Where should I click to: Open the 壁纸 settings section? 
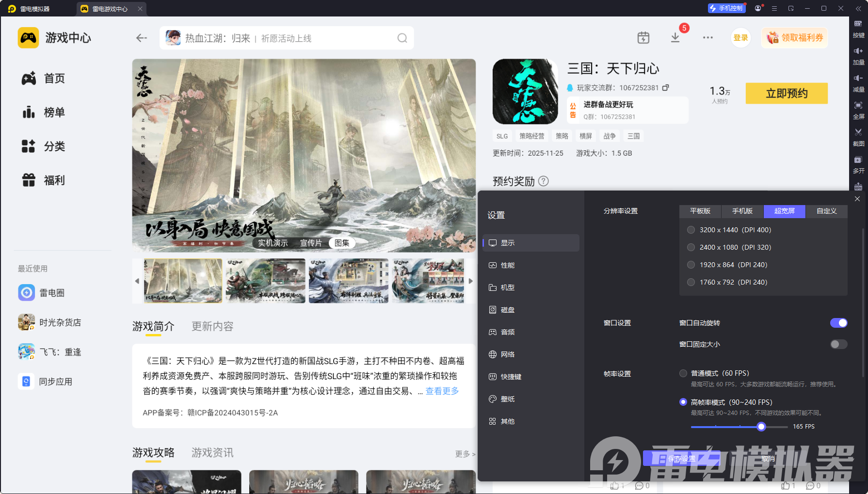(531, 399)
